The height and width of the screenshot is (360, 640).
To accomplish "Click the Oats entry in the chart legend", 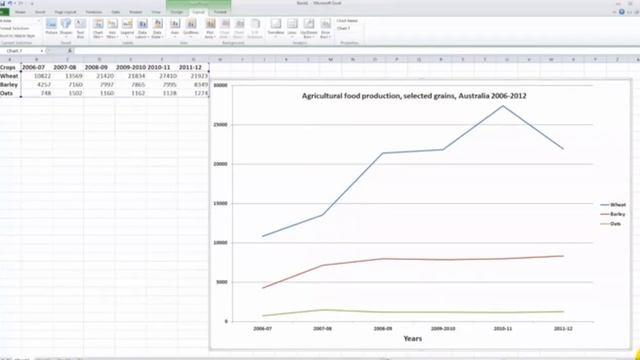I will click(611, 224).
